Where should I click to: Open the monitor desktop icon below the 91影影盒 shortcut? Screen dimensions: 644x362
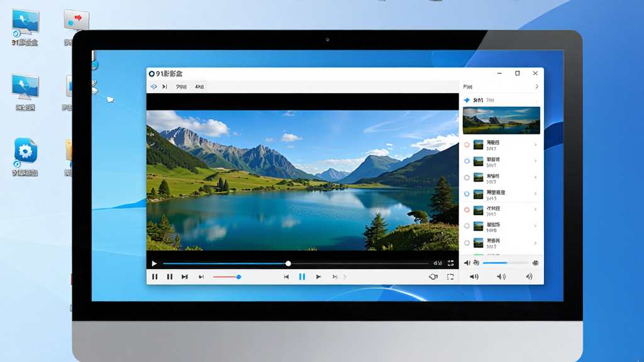pos(25,87)
